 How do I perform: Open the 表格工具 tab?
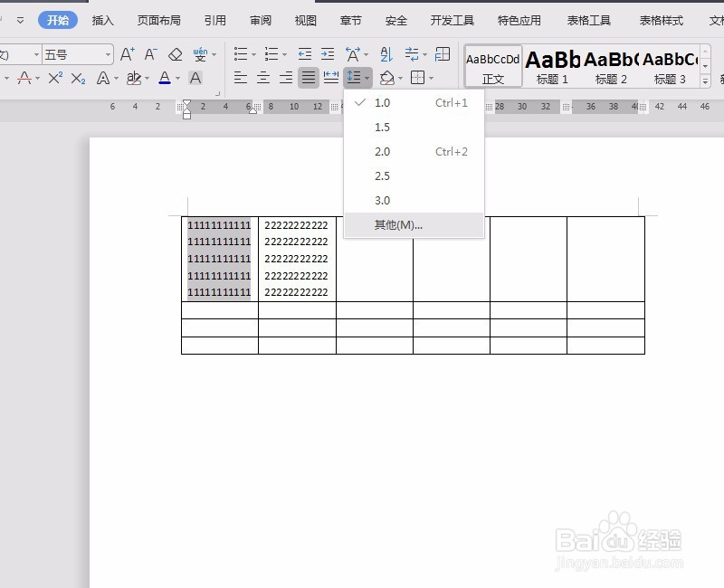pyautogui.click(x=589, y=20)
